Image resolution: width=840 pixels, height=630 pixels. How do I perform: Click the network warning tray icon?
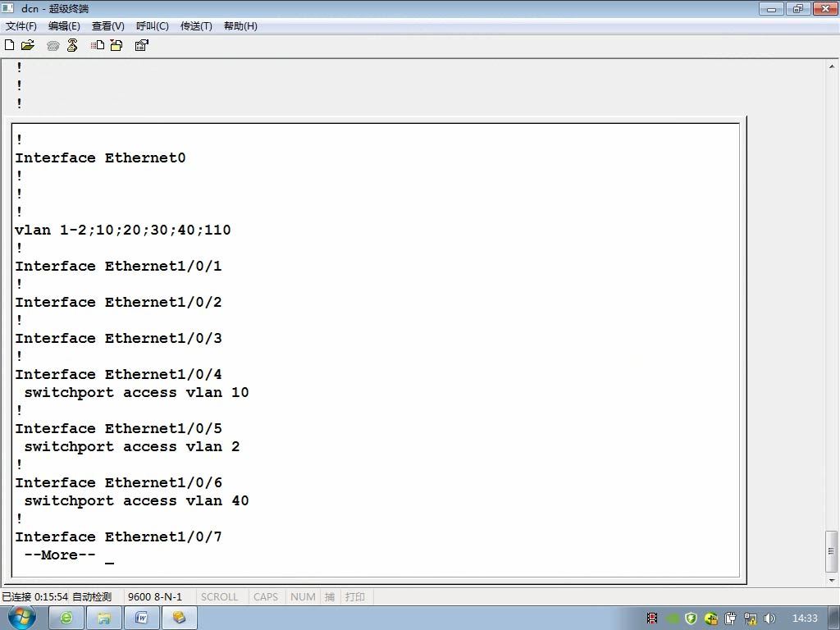coord(750,619)
